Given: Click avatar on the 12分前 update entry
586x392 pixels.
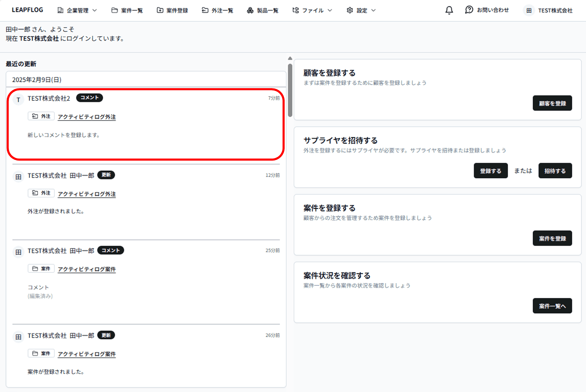Looking at the screenshot, I should 18,177.
